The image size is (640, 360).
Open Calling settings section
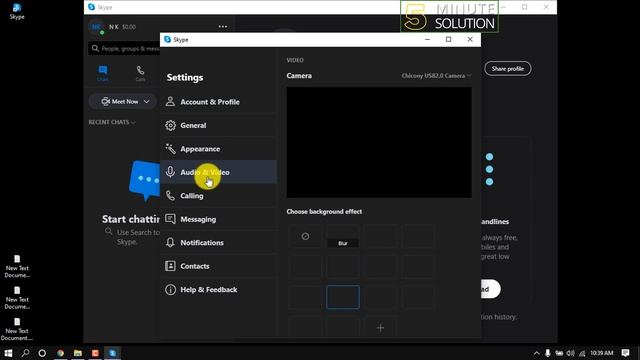coord(218,196)
